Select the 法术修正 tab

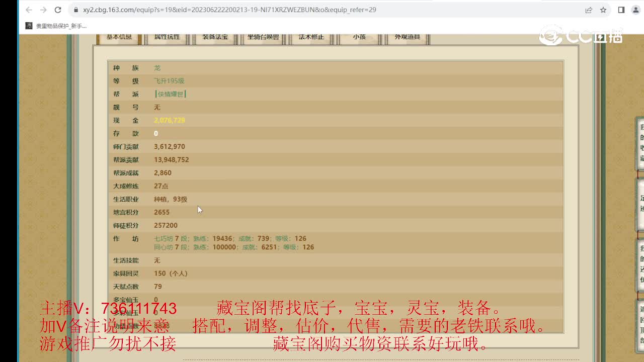(x=311, y=38)
